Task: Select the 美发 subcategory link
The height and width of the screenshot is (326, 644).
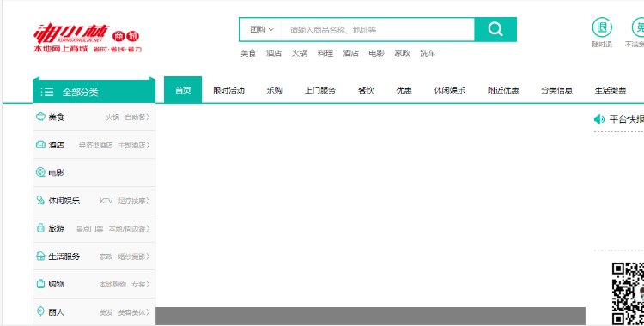Action: [106, 312]
